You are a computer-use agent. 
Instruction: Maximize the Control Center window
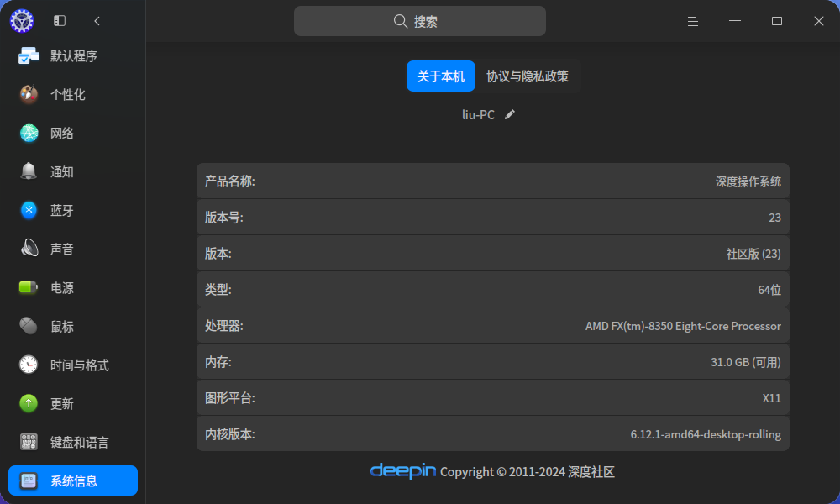(x=777, y=21)
